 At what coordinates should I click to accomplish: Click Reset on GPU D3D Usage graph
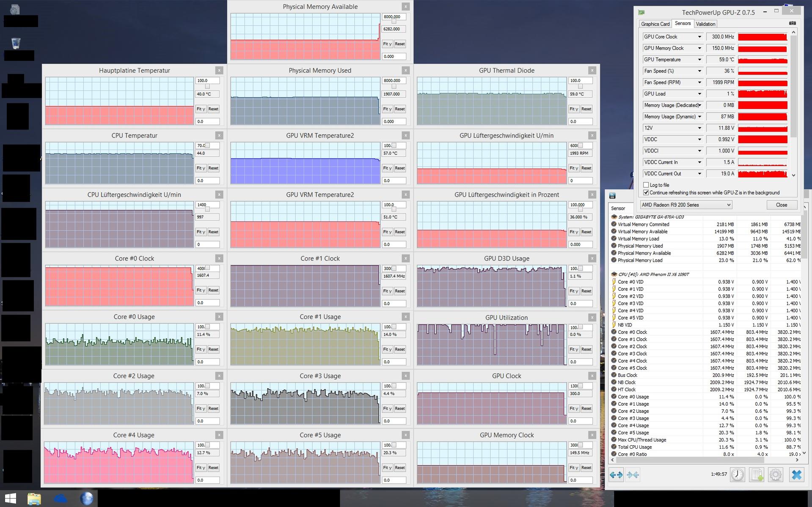point(586,291)
